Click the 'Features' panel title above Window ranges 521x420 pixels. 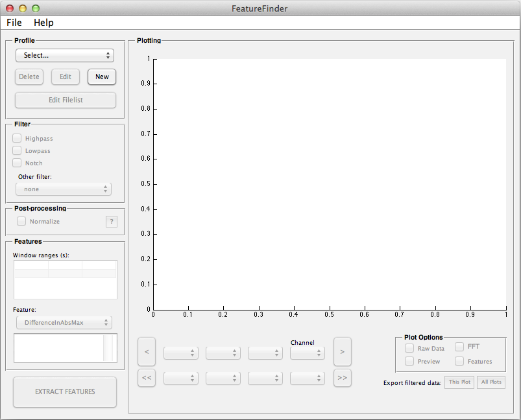28,241
